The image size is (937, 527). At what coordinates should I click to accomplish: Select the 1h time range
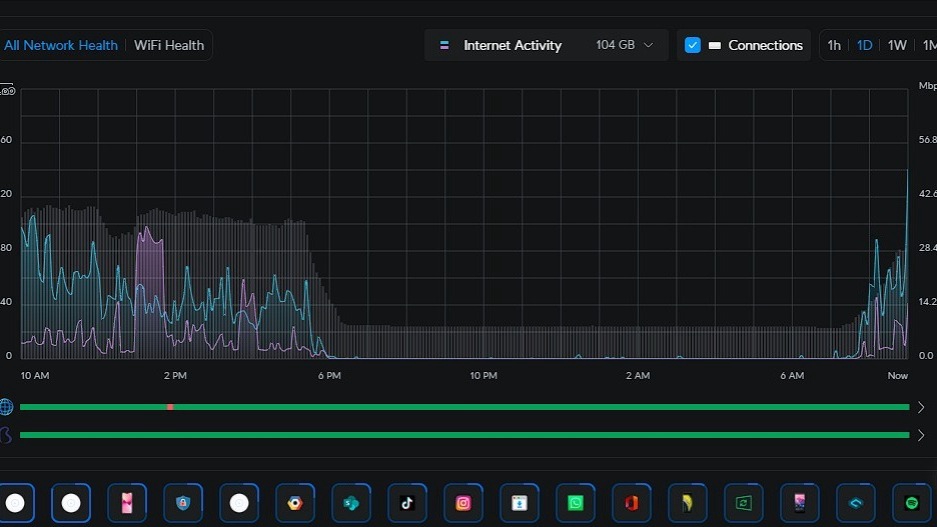tap(834, 45)
